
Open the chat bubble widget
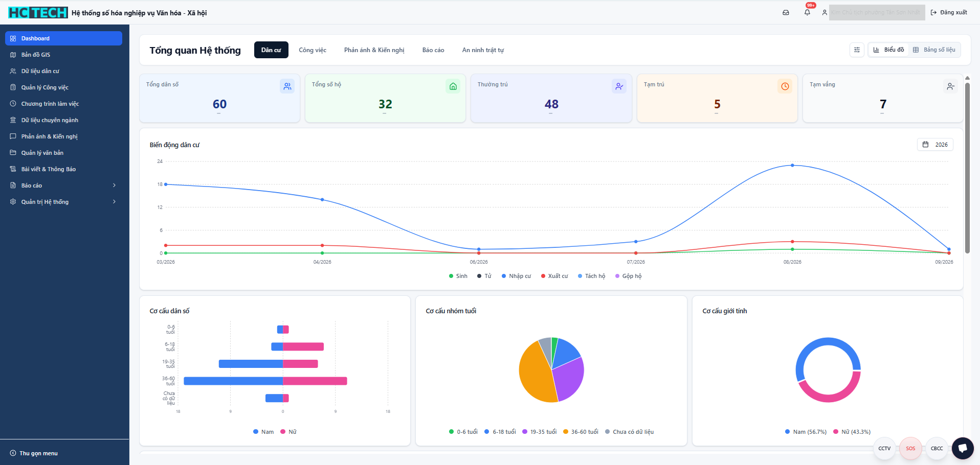963,448
